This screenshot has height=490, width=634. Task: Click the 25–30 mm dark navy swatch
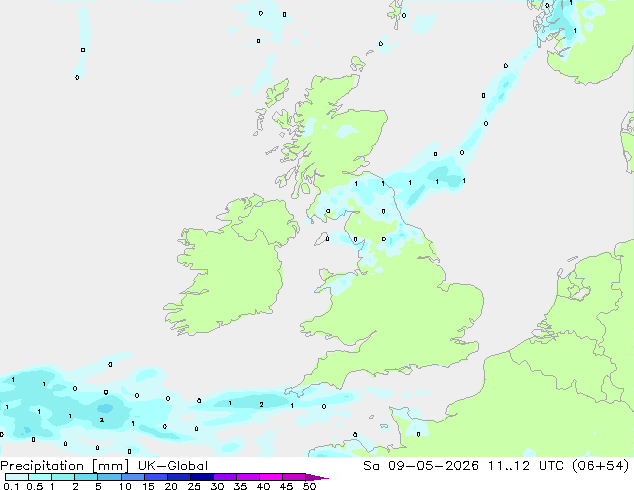pos(202,477)
